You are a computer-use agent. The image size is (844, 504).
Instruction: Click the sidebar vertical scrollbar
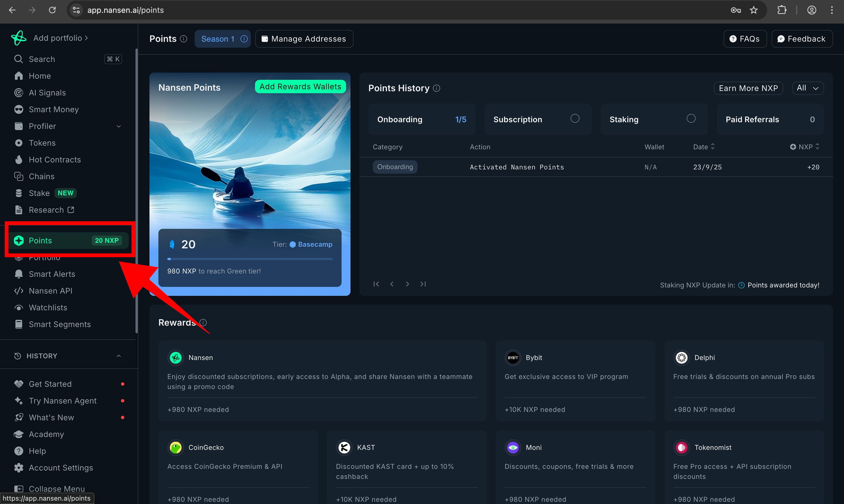coord(136,190)
